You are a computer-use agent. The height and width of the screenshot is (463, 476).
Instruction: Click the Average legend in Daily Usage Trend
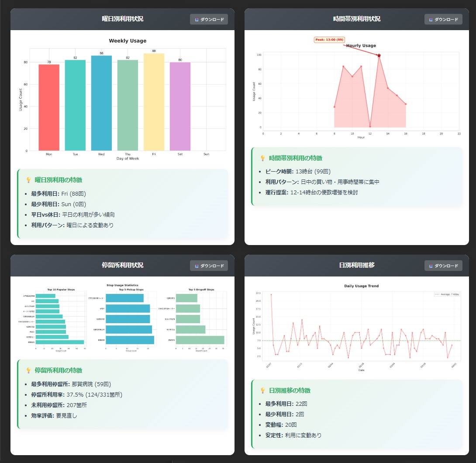tap(446, 294)
